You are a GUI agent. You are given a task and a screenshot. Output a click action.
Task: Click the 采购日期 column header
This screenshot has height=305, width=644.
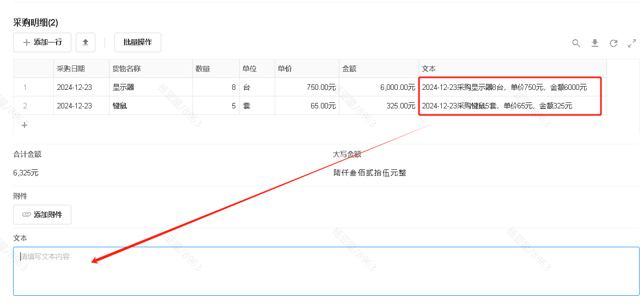tap(81, 69)
